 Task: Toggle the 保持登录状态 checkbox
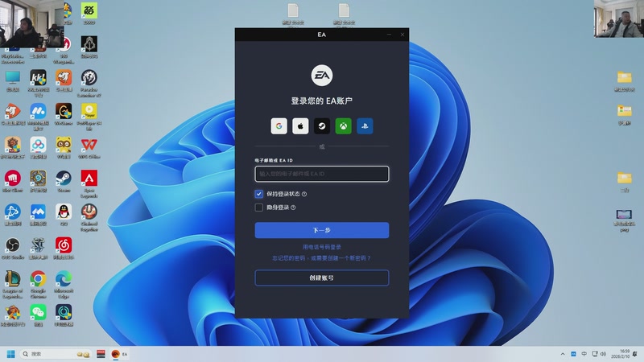point(258,194)
